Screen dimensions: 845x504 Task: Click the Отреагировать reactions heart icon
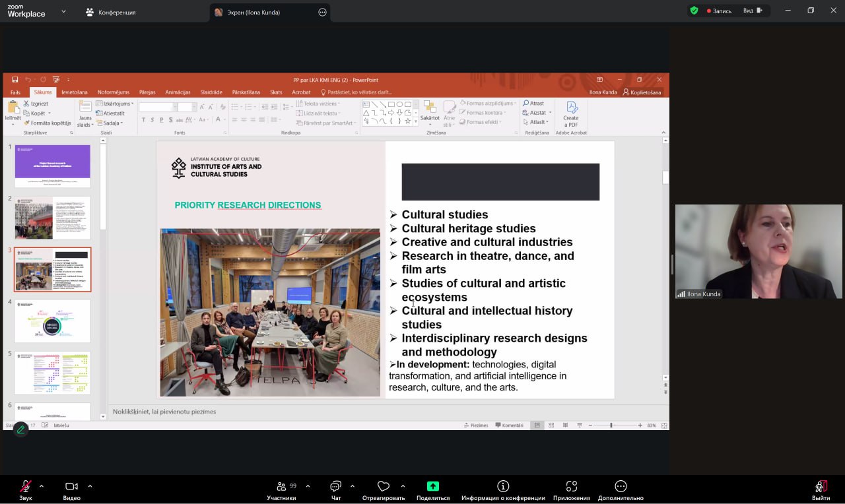click(x=383, y=487)
